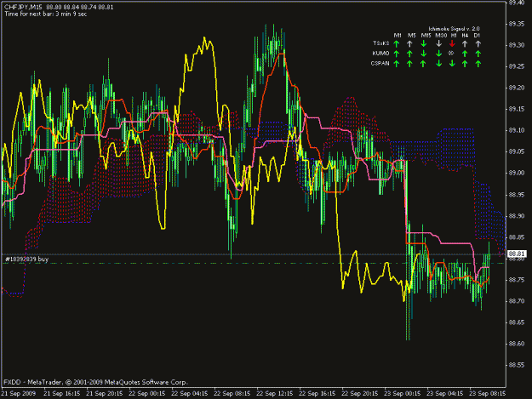Click the KUMO M5 up arrow
The width and height of the screenshot is (532, 399).
click(409, 54)
